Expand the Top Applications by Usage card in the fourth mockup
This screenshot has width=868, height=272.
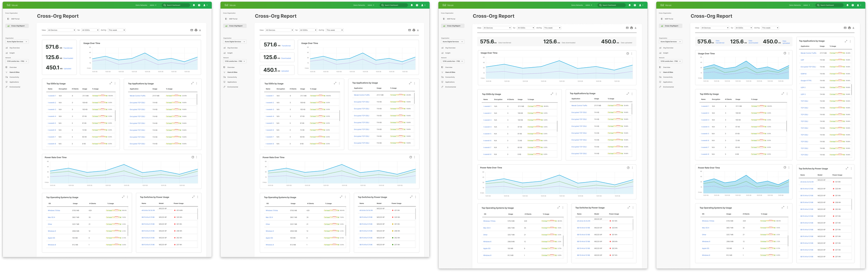tap(846, 41)
